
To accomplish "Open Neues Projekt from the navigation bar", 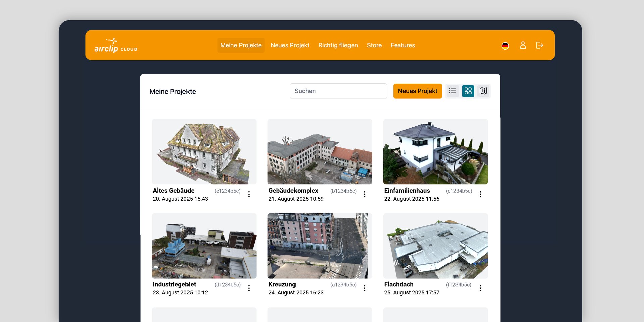I will coord(290,45).
